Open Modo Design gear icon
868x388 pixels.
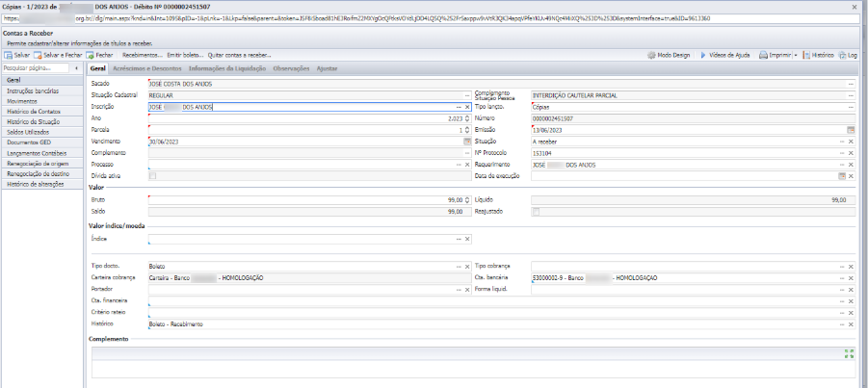pos(651,55)
